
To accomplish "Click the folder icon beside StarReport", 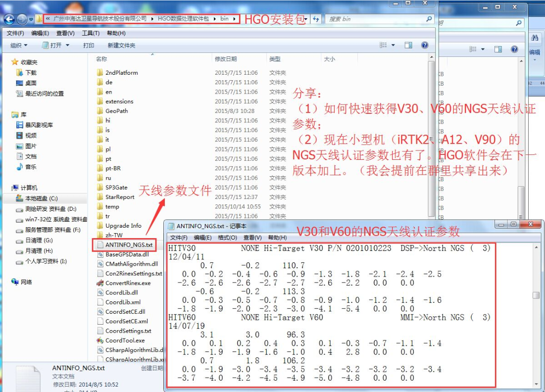I will coord(100,196).
